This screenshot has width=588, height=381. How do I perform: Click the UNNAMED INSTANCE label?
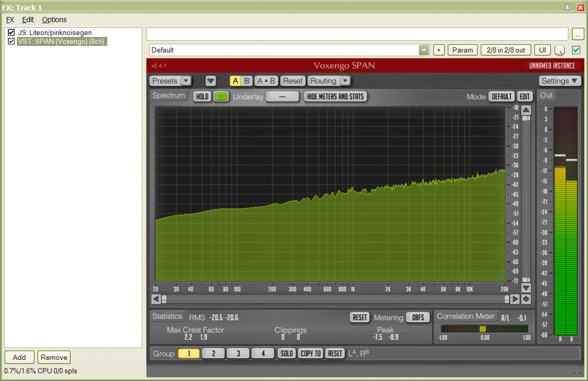pos(551,65)
